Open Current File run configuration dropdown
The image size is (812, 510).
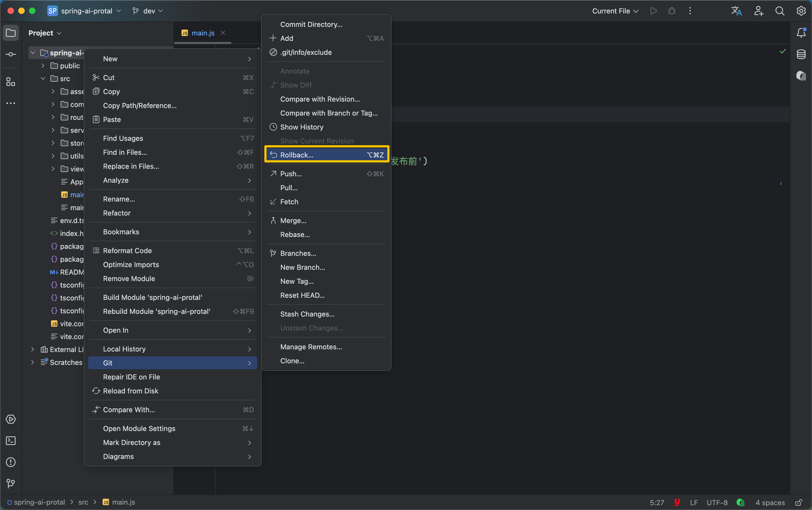(615, 11)
